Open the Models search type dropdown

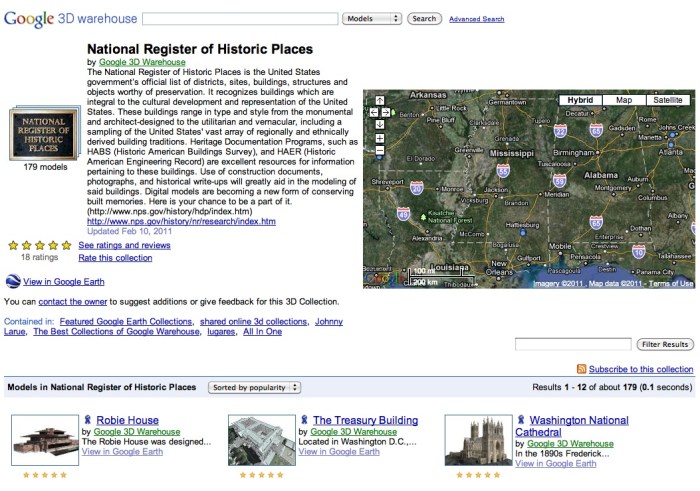click(371, 18)
